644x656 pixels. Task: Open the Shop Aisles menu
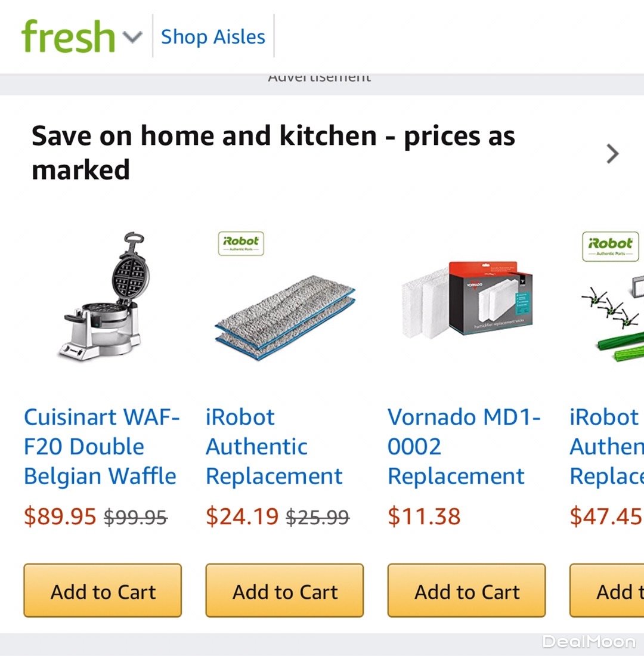(x=213, y=36)
